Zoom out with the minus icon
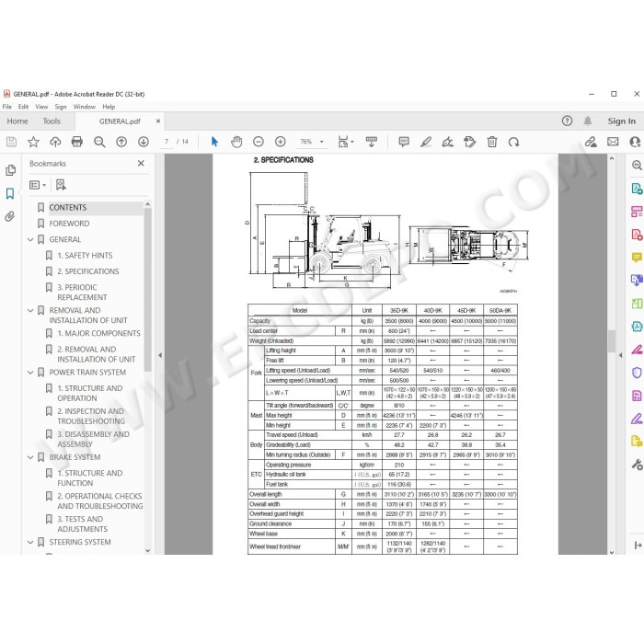The image size is (644, 644). coord(259,142)
